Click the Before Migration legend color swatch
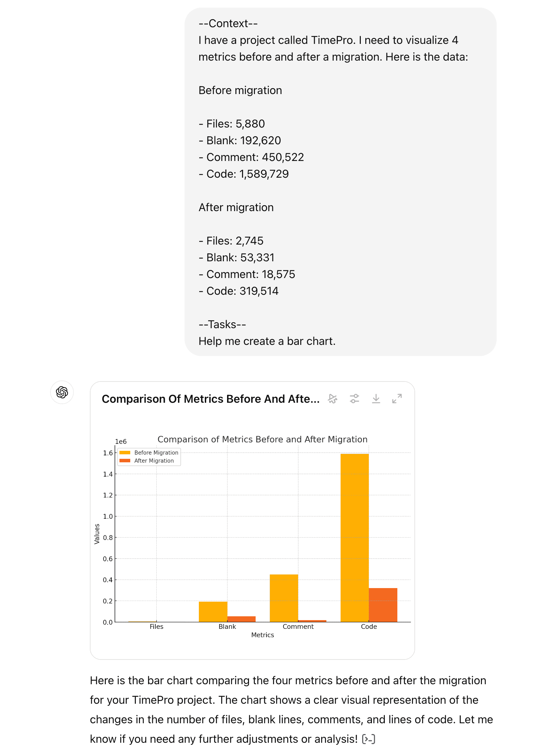Image resolution: width=537 pixels, height=756 pixels. [125, 453]
